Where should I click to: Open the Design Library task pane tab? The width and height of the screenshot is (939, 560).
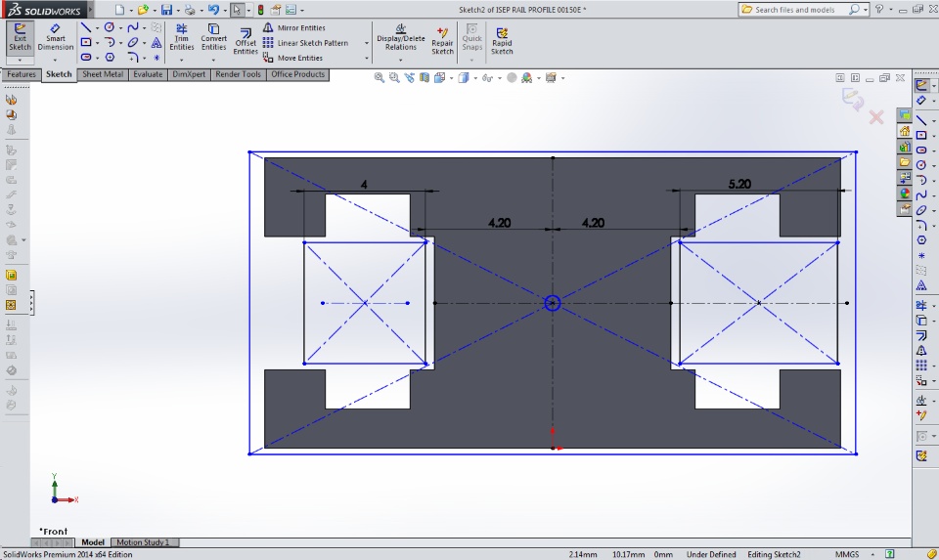pyautogui.click(x=904, y=147)
